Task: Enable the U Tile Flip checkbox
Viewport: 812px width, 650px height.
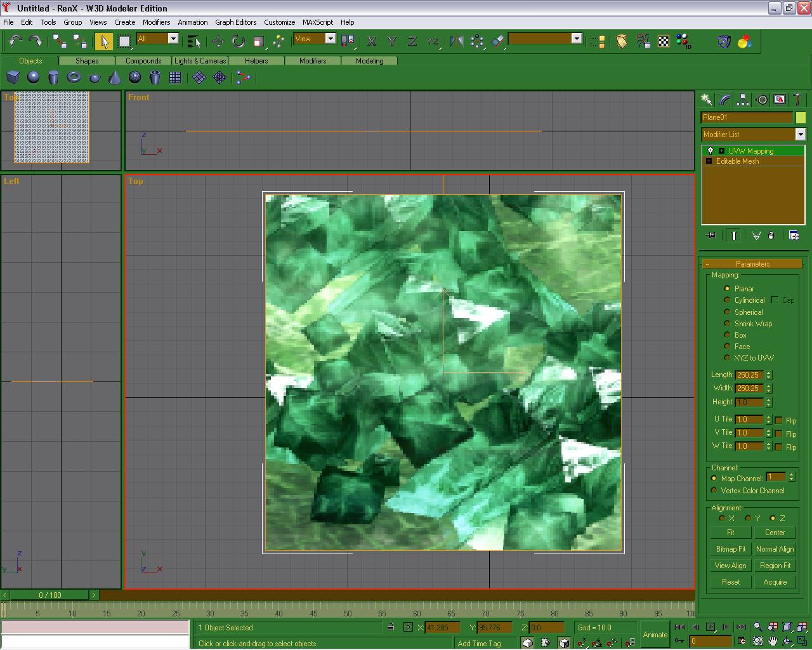Action: 778,420
